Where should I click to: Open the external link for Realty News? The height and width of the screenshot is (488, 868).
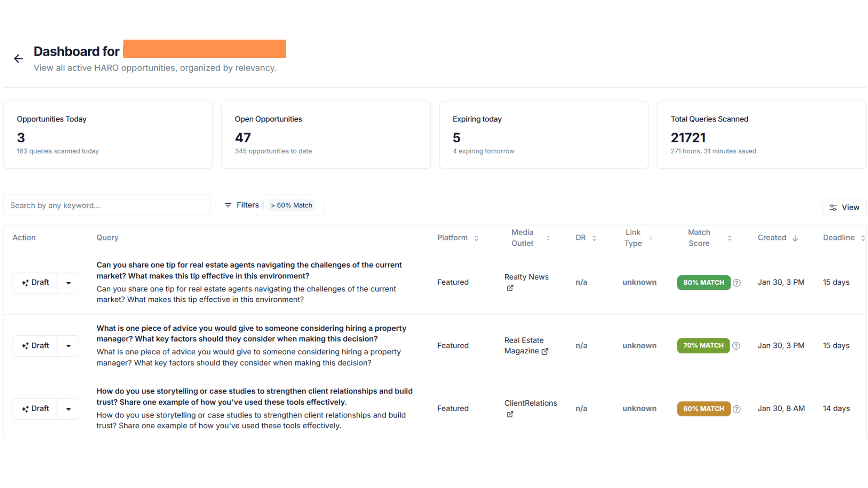pos(510,288)
